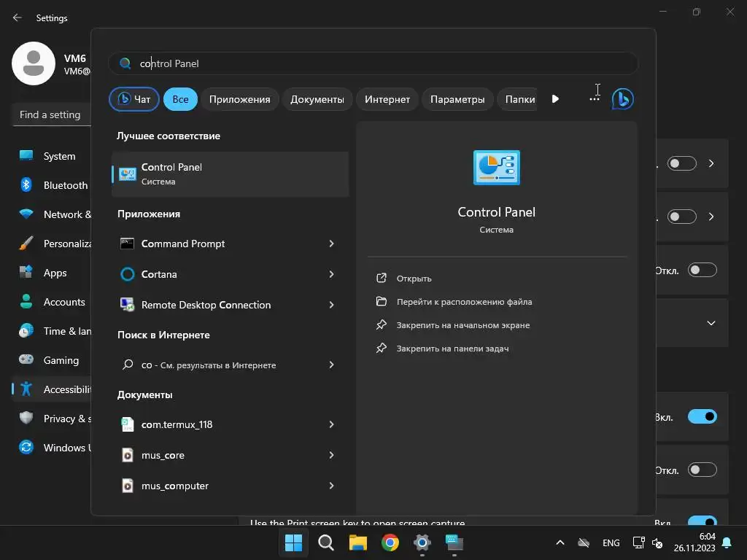Expand Command Prompt result options

click(x=332, y=244)
